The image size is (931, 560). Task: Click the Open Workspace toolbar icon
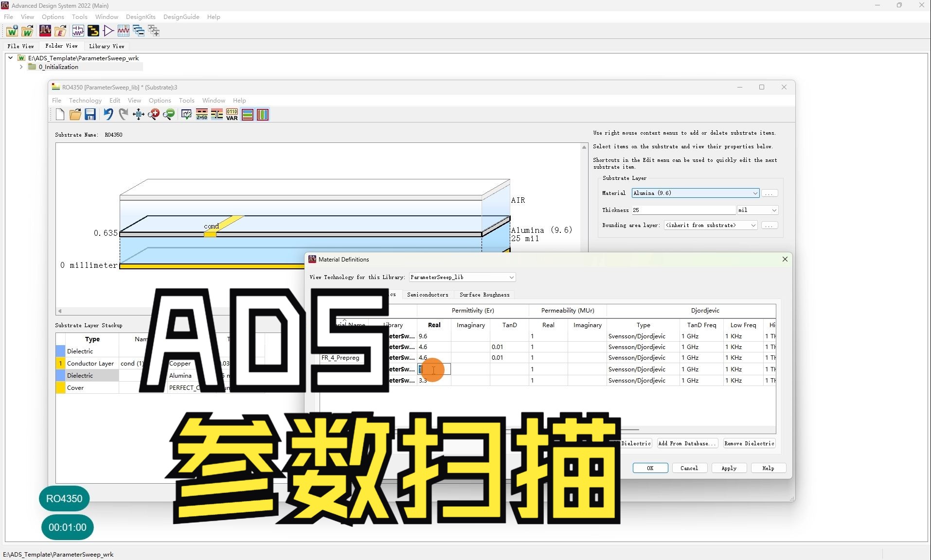pos(27,31)
